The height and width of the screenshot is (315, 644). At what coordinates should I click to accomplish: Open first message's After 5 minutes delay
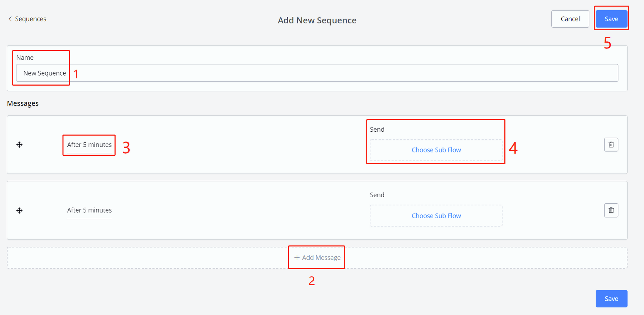pos(89,145)
